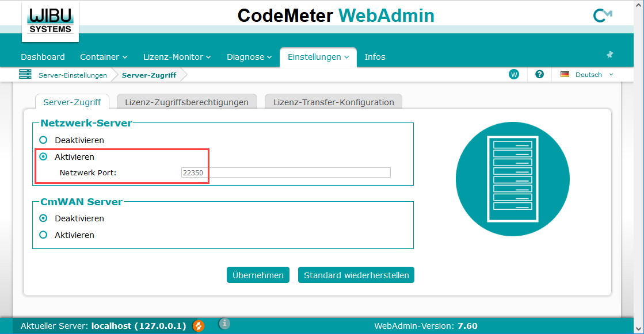Click the server stack icon in breadcrumb
Image resolution: width=644 pixels, height=334 pixels.
tap(25, 75)
